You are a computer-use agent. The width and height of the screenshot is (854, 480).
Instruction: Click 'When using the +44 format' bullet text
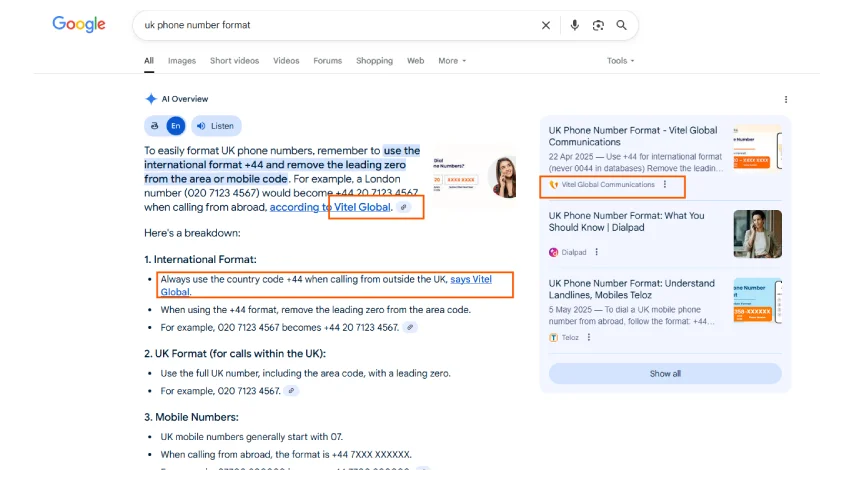tap(315, 309)
